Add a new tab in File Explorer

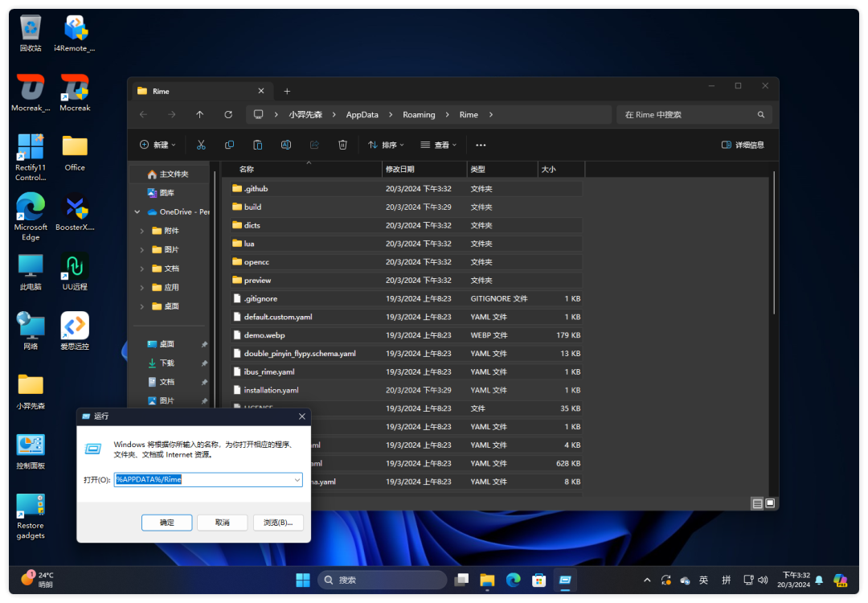pyautogui.click(x=287, y=92)
